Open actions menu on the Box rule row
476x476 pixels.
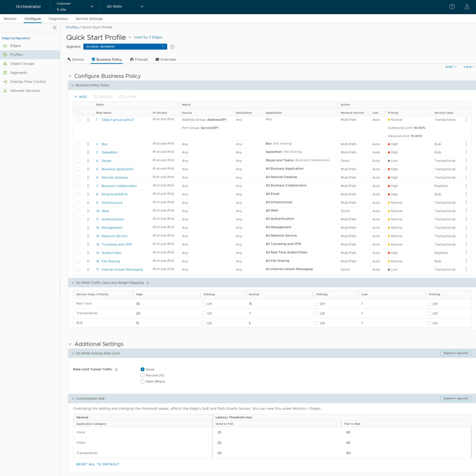465,144
